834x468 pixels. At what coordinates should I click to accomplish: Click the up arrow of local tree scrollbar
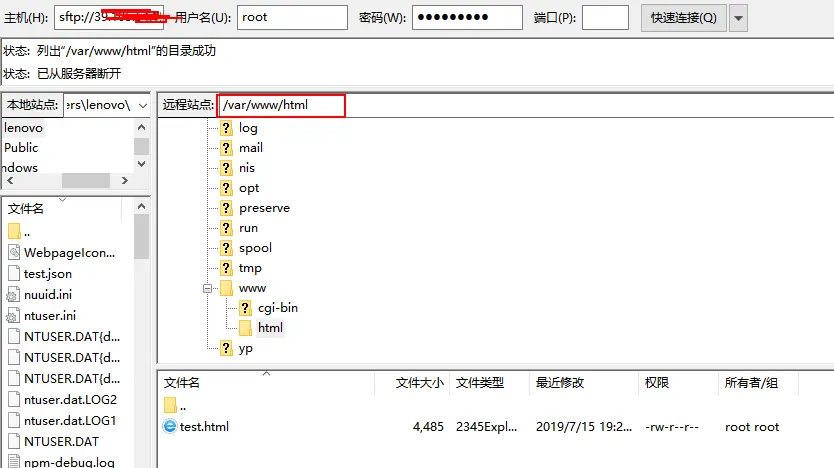pos(141,127)
